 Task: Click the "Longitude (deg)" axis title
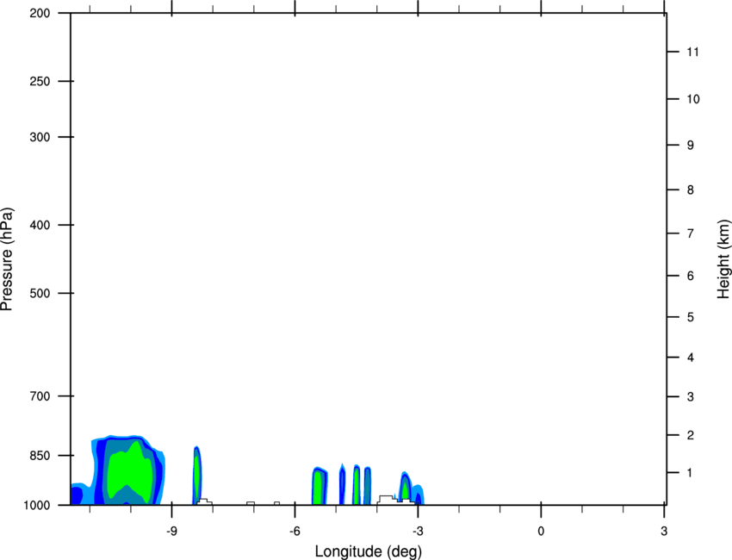coord(369,551)
